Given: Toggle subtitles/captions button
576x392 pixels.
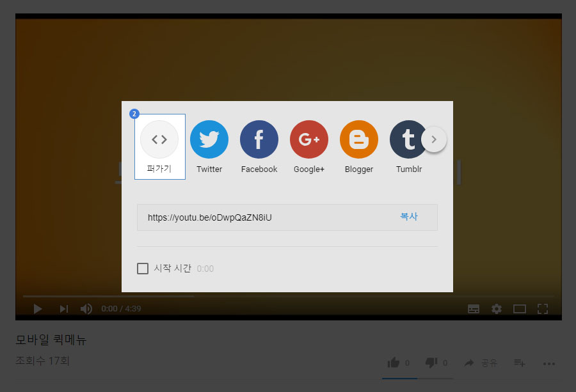Looking at the screenshot, I should 474,309.
